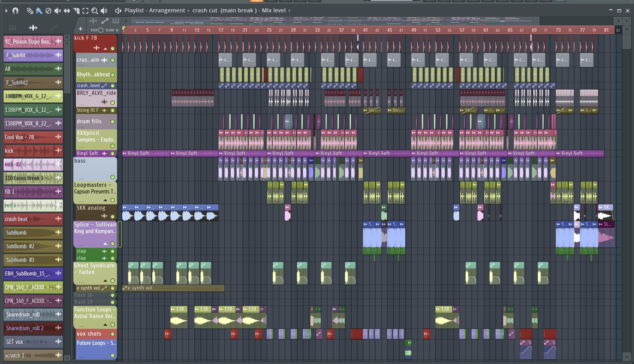The height and width of the screenshot is (364, 634).
Task: Select the Paint brush tool
Action: [39, 11]
